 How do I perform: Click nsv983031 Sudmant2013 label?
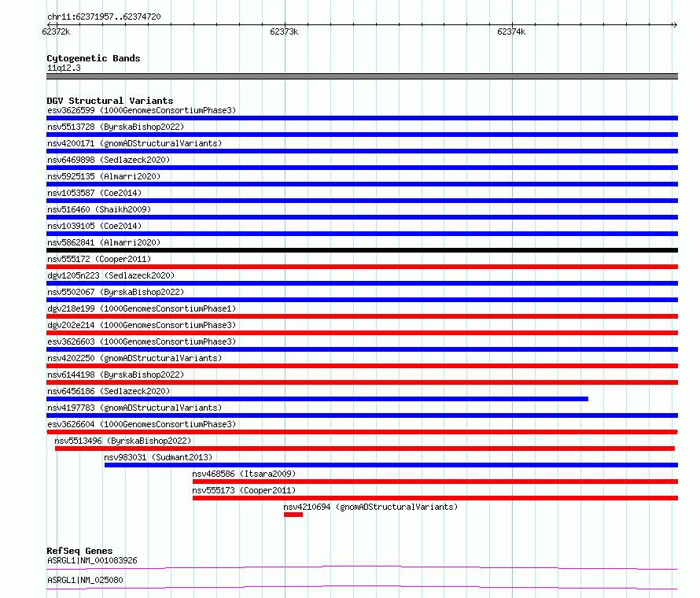coord(158,457)
